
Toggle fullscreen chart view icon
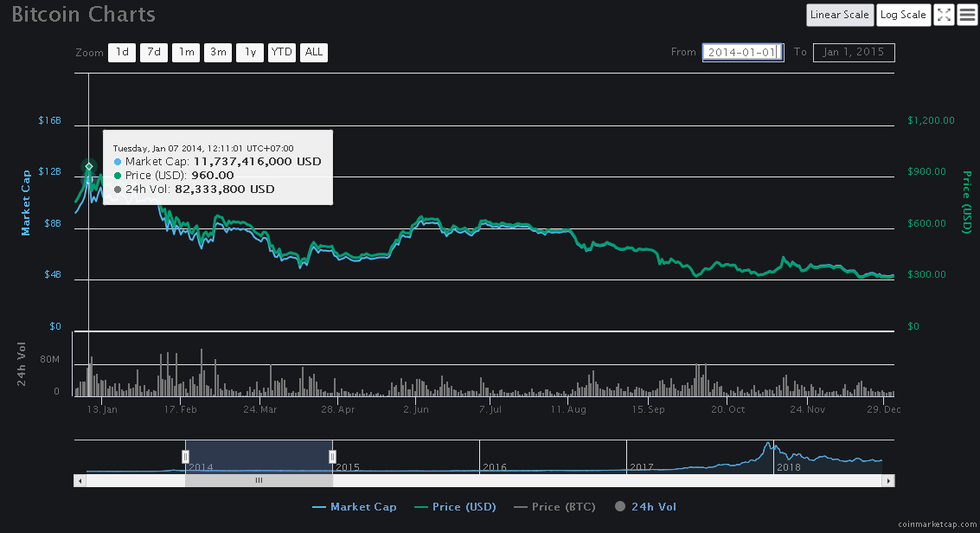click(944, 15)
